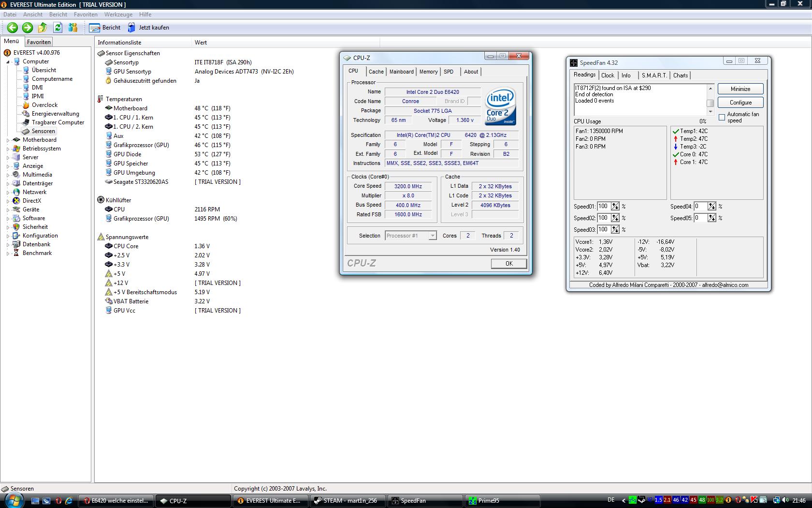Open the Bericht report button
The height and width of the screenshot is (508, 812).
point(105,28)
